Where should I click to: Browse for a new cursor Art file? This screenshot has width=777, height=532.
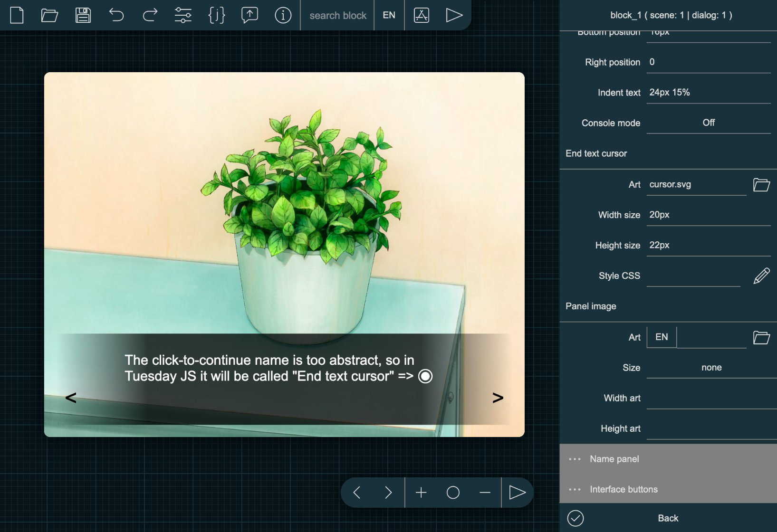[x=761, y=184]
